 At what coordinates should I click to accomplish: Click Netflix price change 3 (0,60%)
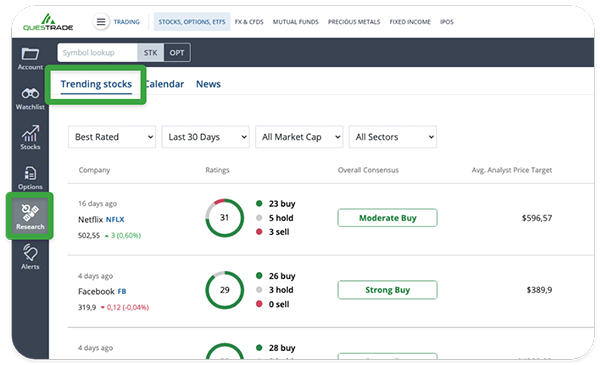click(123, 236)
